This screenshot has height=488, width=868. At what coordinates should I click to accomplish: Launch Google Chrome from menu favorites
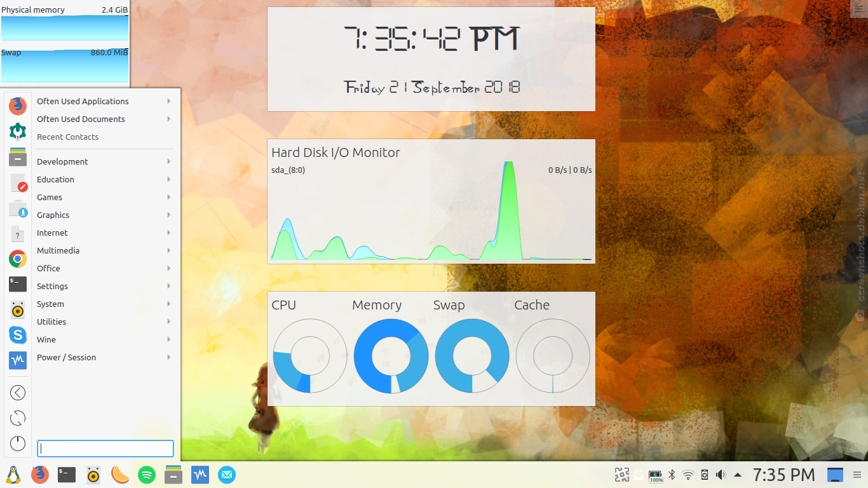pos(18,259)
